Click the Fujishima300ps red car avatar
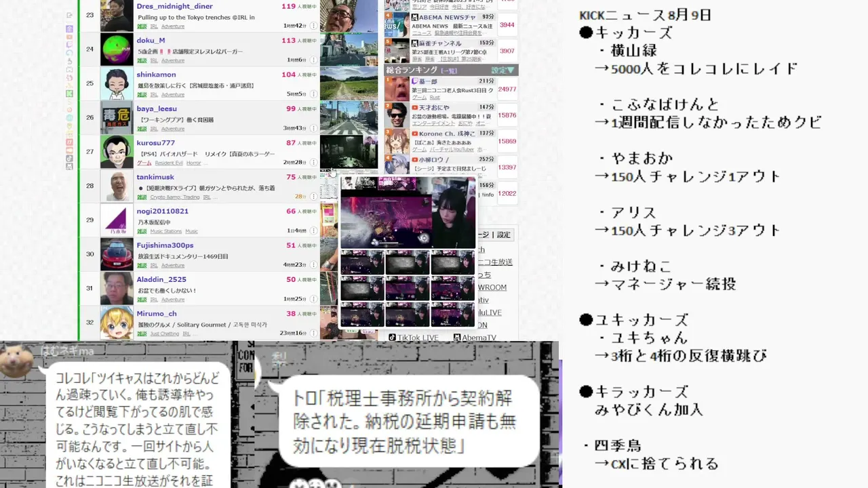The image size is (868, 488). [117, 254]
